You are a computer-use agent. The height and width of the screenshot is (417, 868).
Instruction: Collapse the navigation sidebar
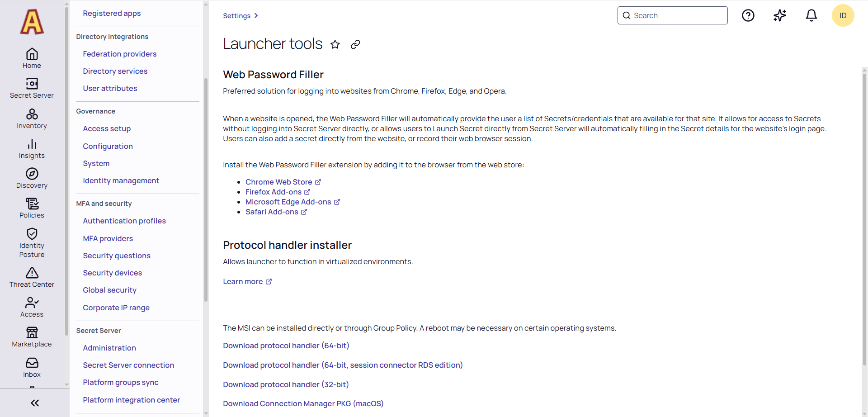pos(35,403)
